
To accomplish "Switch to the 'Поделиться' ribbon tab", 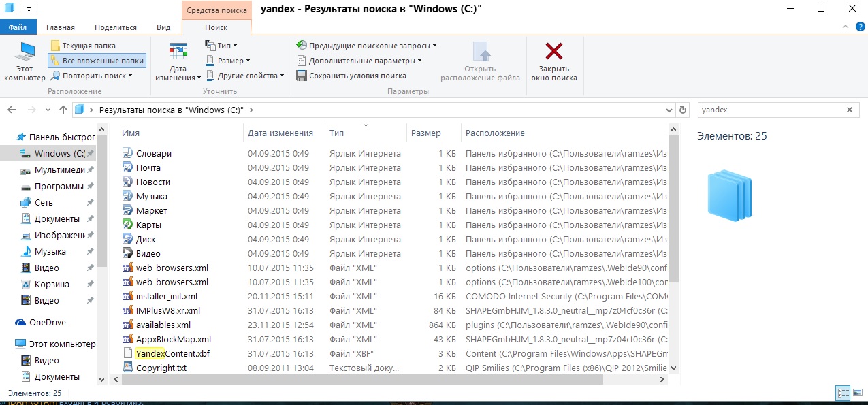I will [x=116, y=27].
